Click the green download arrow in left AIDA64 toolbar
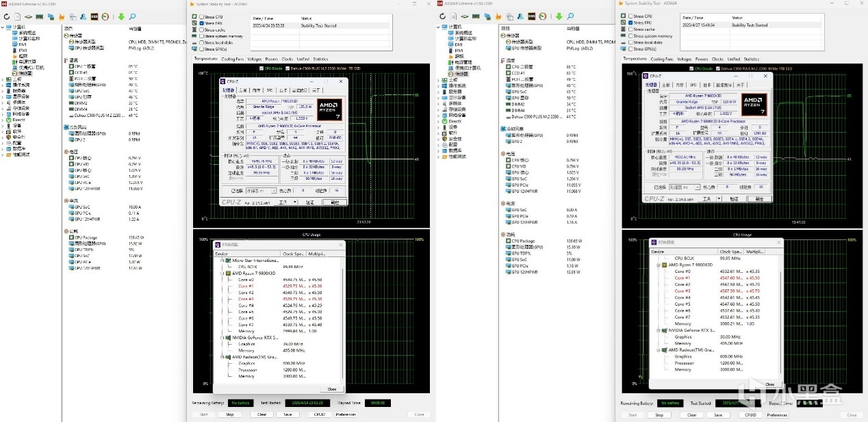Image resolution: width=868 pixels, height=422 pixels. (122, 16)
